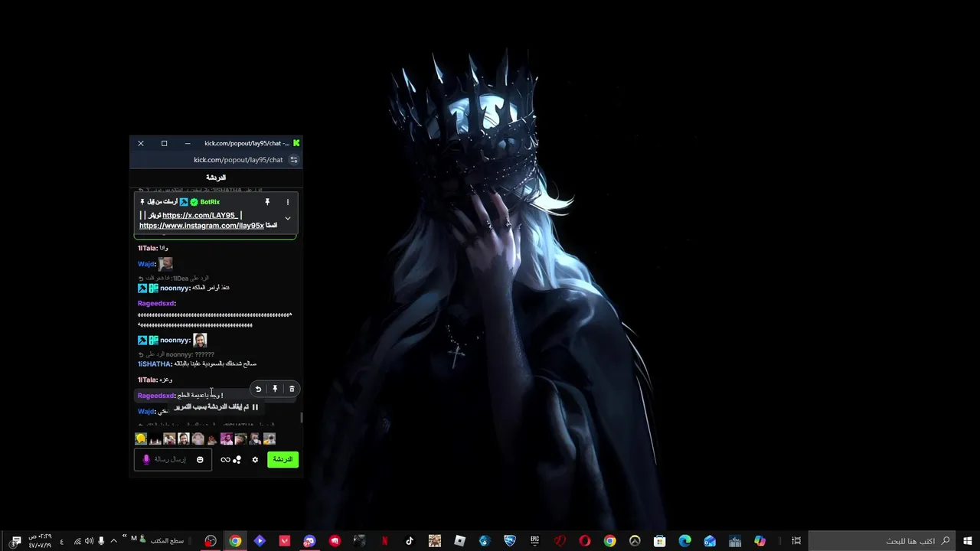The height and width of the screenshot is (551, 980).
Task: Open Epic Games launcher from taskbar
Action: click(534, 541)
